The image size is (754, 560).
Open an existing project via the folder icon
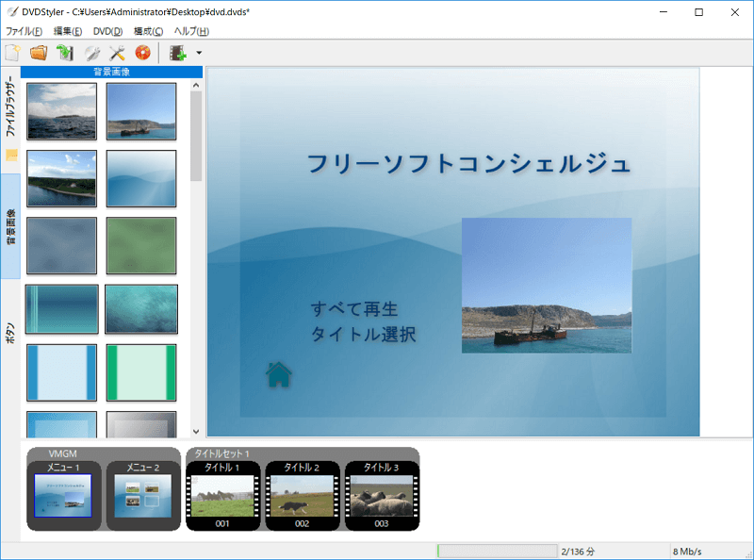coord(38,53)
